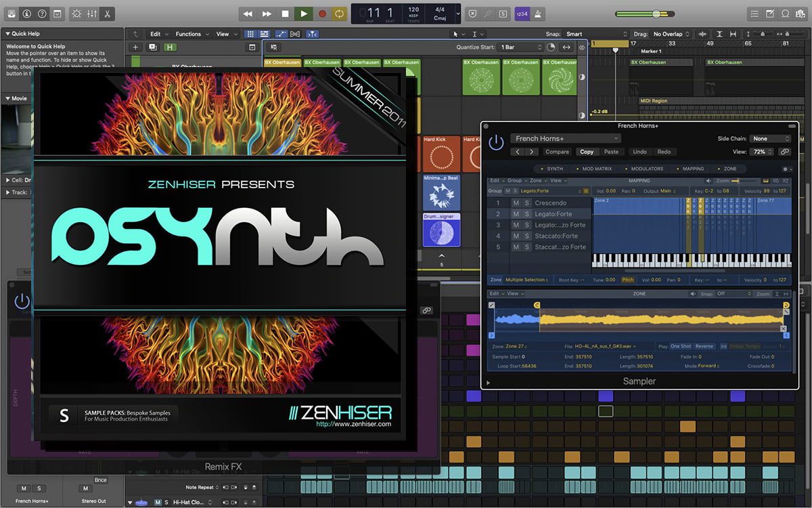
Task: Open the pointer tool left-click menu
Action: click(458, 34)
